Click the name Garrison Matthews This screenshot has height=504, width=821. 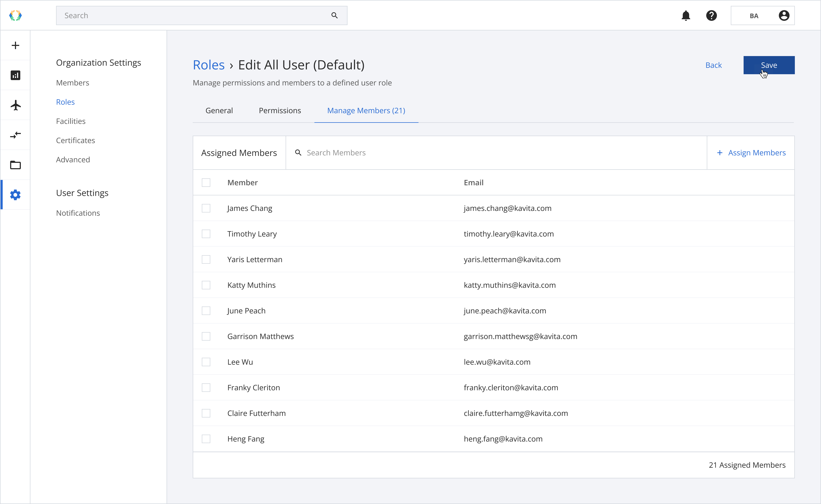[x=260, y=337]
